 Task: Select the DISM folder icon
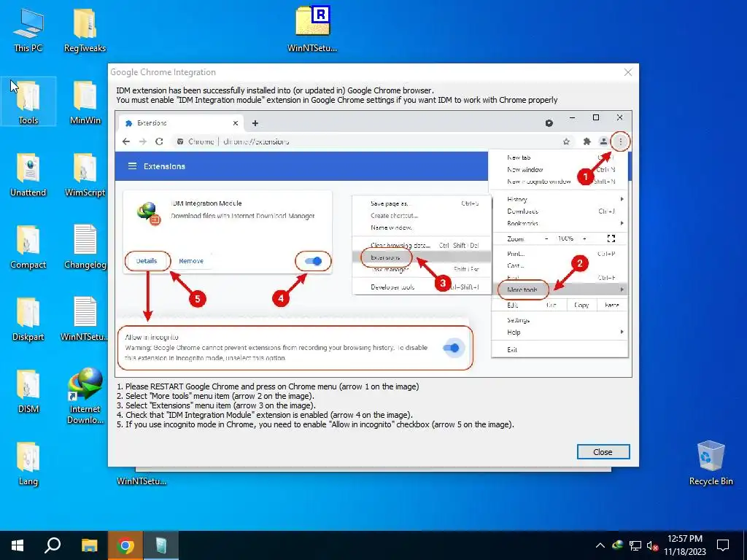[28, 392]
